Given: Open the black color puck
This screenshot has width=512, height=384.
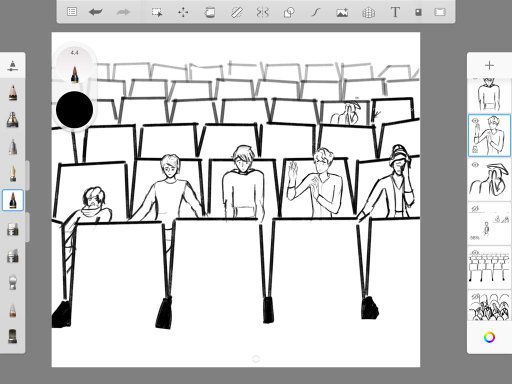Looking at the screenshot, I should pyautogui.click(x=74, y=110).
